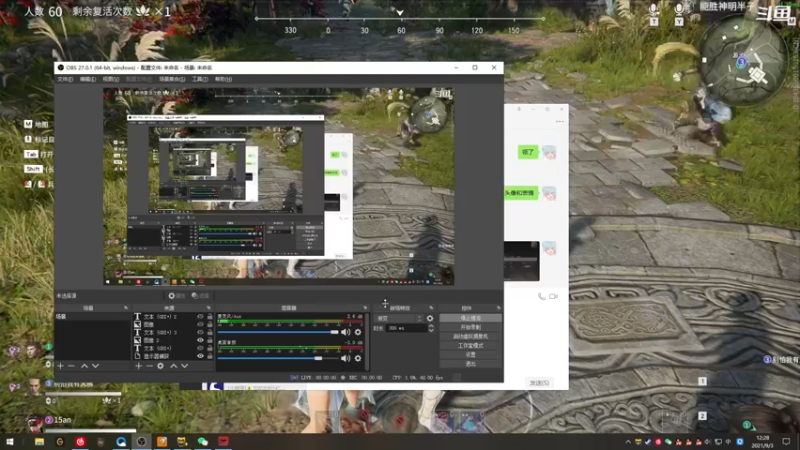800x450 pixels.
Task: Open the Windows notification center
Action: 786,441
